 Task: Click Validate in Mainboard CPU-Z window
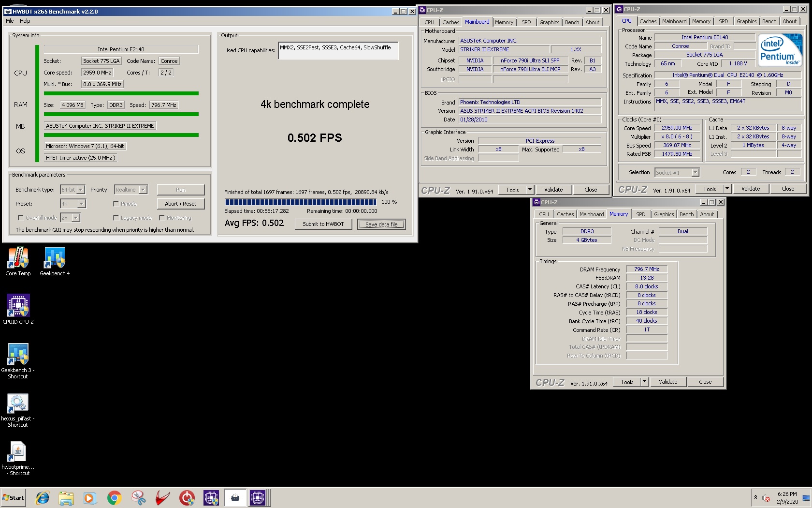553,190
